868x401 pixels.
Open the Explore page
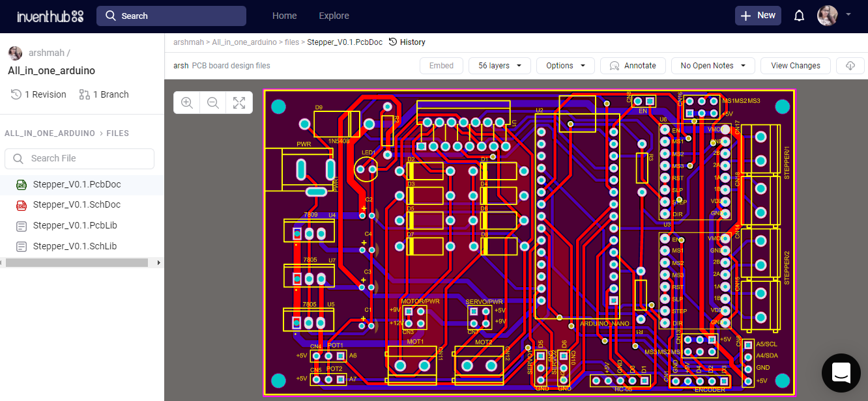334,16
